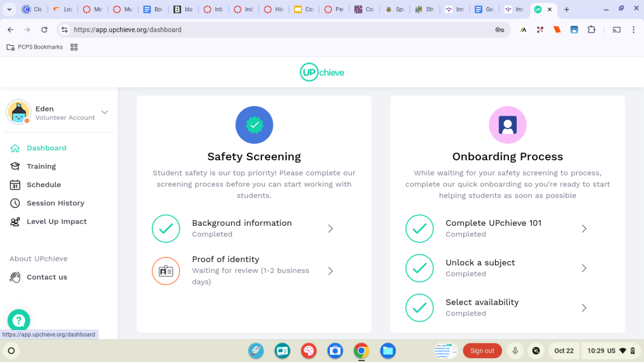Switch to the "Log" browser tab
The width and height of the screenshot is (644, 362).
point(62,10)
